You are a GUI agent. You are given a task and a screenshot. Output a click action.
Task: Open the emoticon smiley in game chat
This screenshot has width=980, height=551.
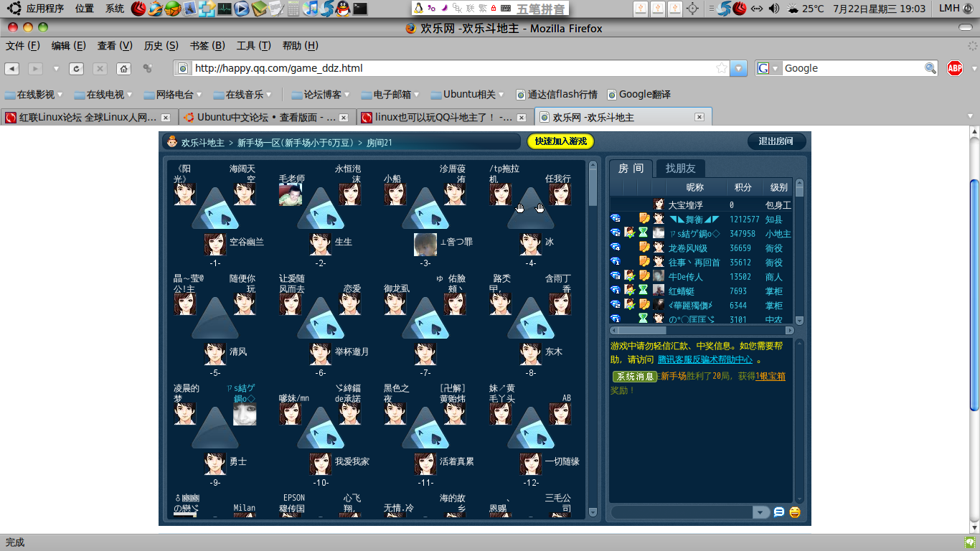[795, 512]
